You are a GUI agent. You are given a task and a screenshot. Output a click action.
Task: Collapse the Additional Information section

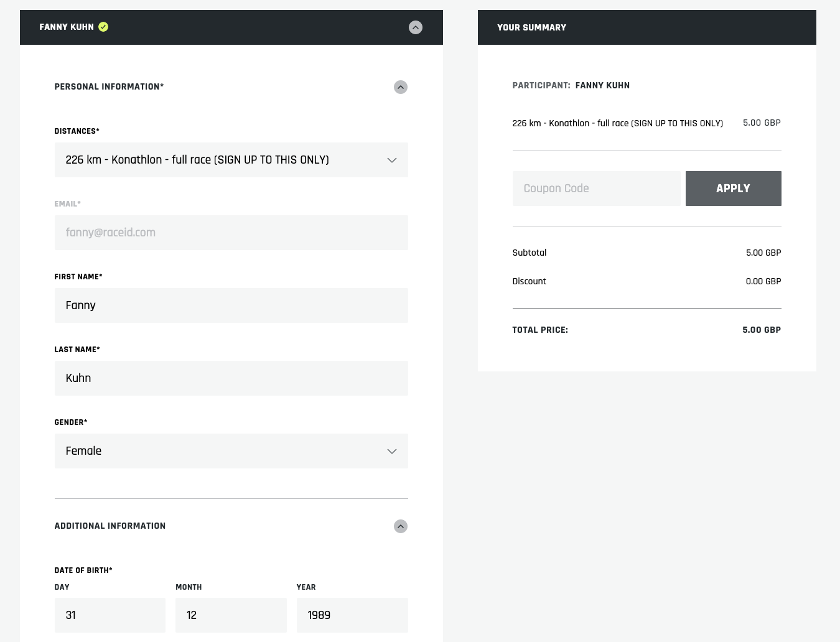click(401, 526)
